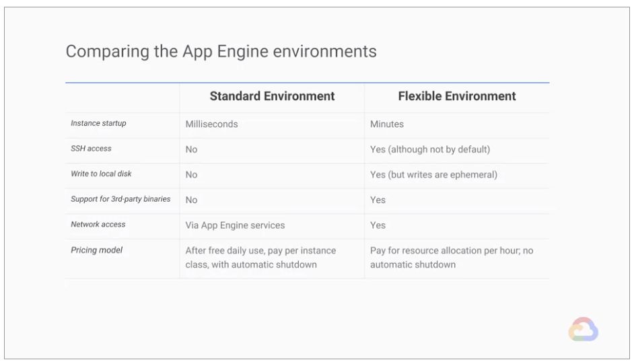Viewport: 634px width, 364px height.
Task: Click Yes cell in 3rd-party binaries row
Action: (378, 200)
